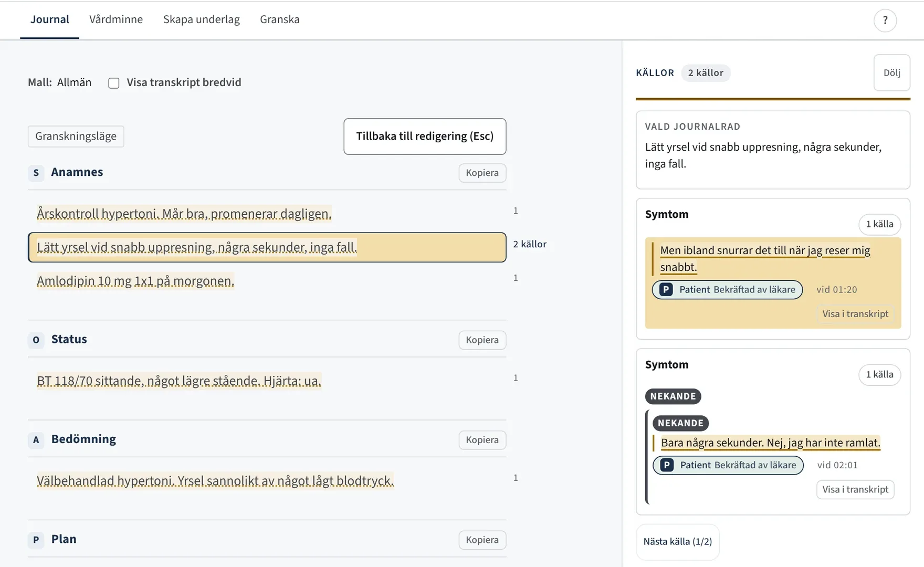Select the Lätt yrsel vid snabb uppresning line
The height and width of the screenshot is (567, 924).
(267, 247)
